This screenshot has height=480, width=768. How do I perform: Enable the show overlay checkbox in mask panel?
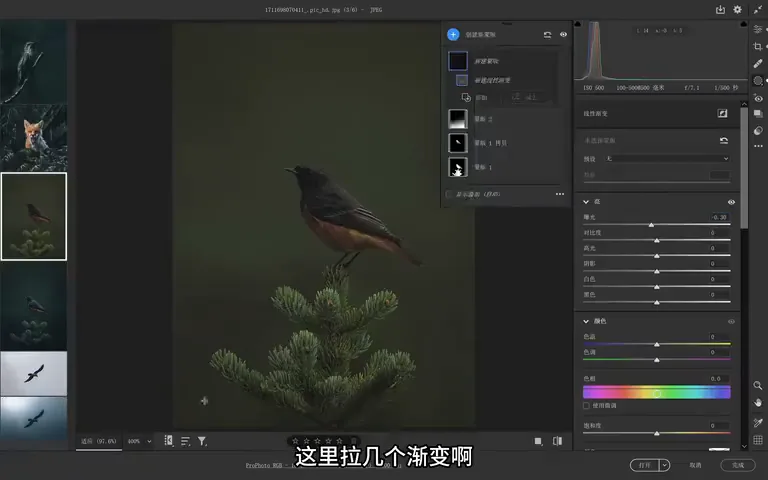(x=449, y=194)
